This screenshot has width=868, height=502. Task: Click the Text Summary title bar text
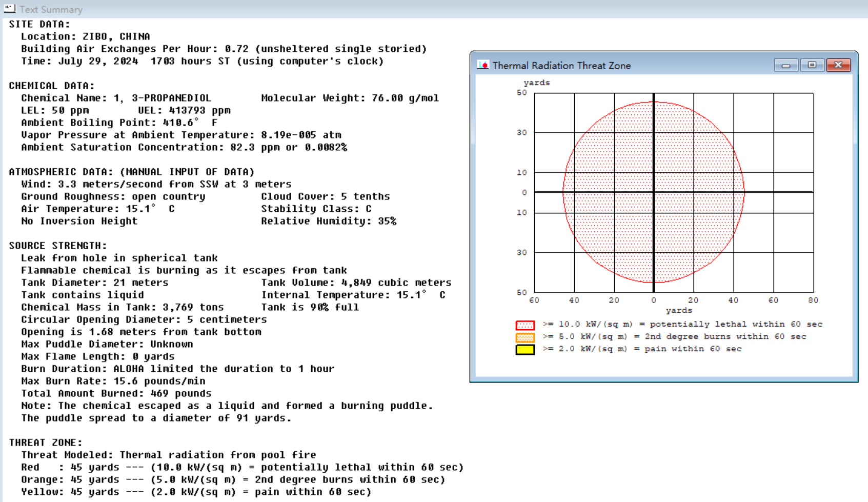coord(51,9)
